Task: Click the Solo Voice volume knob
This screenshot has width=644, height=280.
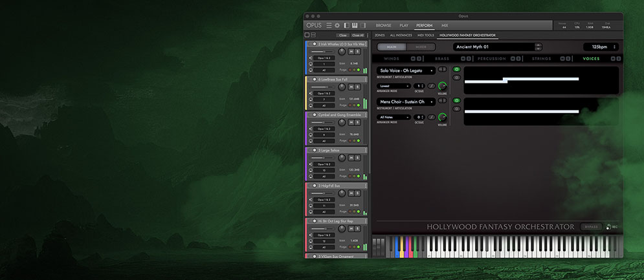Action: 442,86
